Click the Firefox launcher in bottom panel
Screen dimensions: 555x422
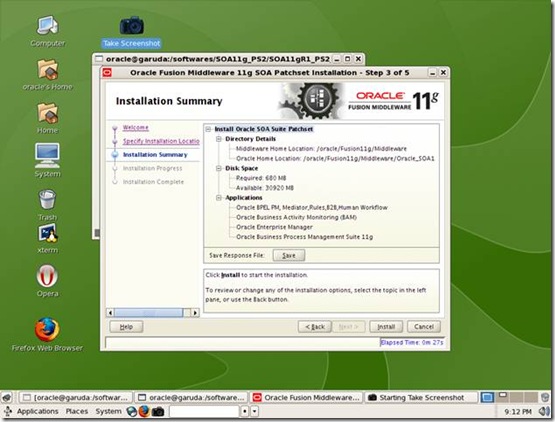[x=144, y=411]
